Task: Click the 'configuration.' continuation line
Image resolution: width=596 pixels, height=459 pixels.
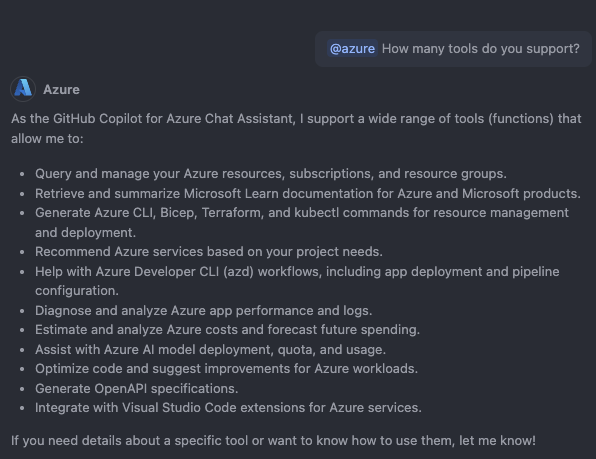Action: [77, 291]
